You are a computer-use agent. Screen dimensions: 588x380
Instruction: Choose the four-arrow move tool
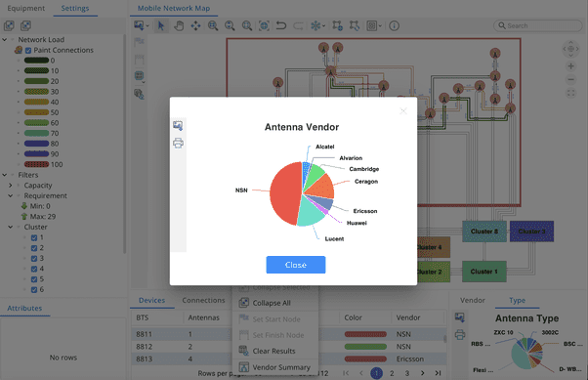195,25
